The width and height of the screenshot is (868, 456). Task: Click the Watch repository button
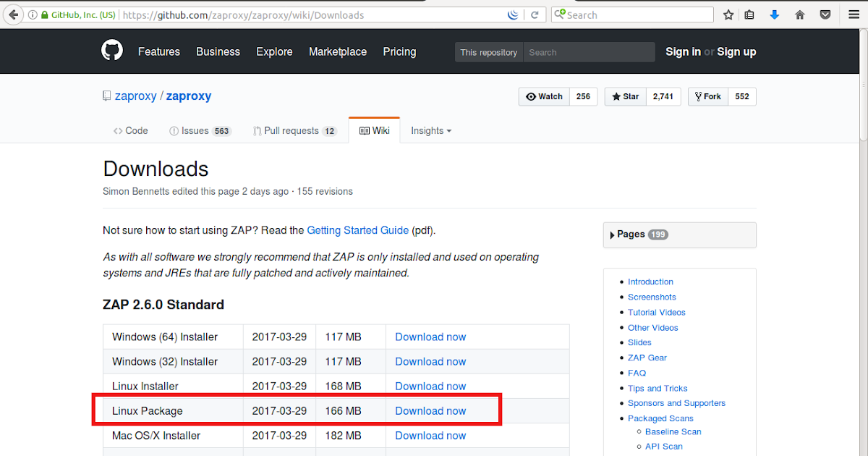[x=544, y=96]
